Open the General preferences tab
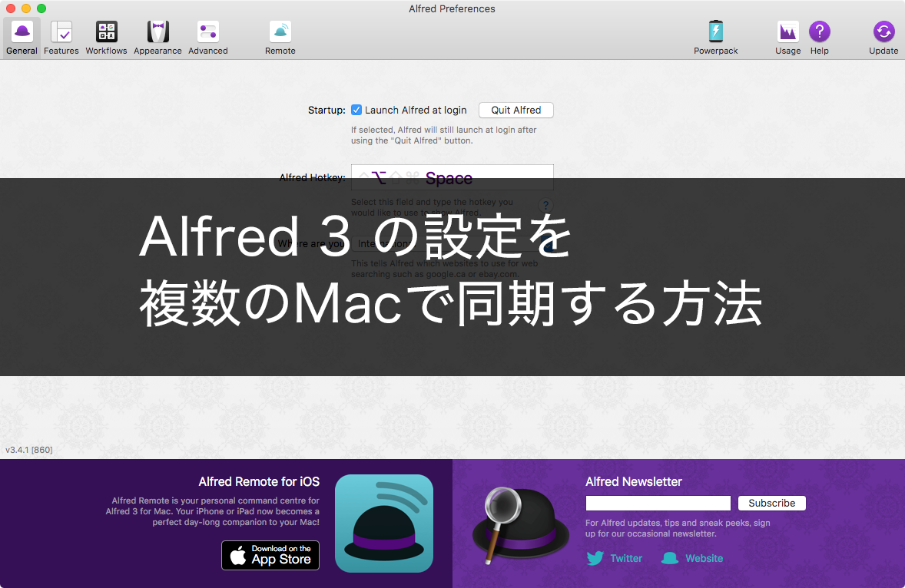Screen dimensions: 905x588 point(22,38)
